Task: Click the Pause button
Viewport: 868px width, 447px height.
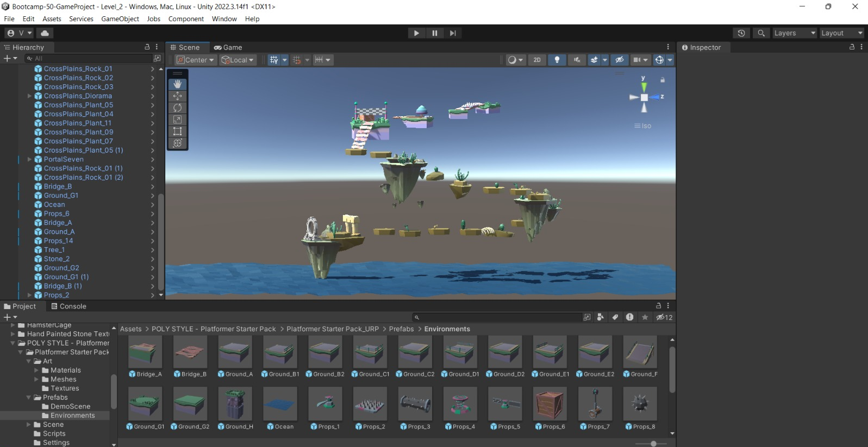Action: (x=434, y=33)
